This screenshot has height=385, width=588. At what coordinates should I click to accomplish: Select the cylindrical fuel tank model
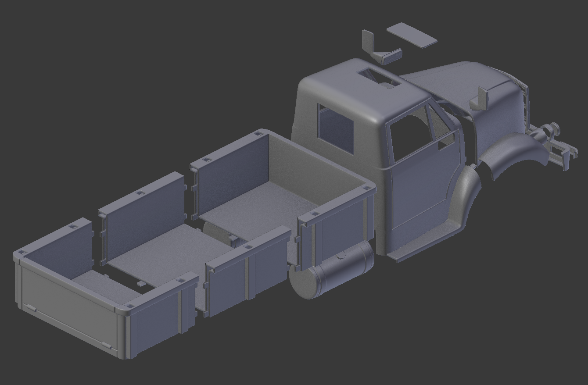(332, 270)
